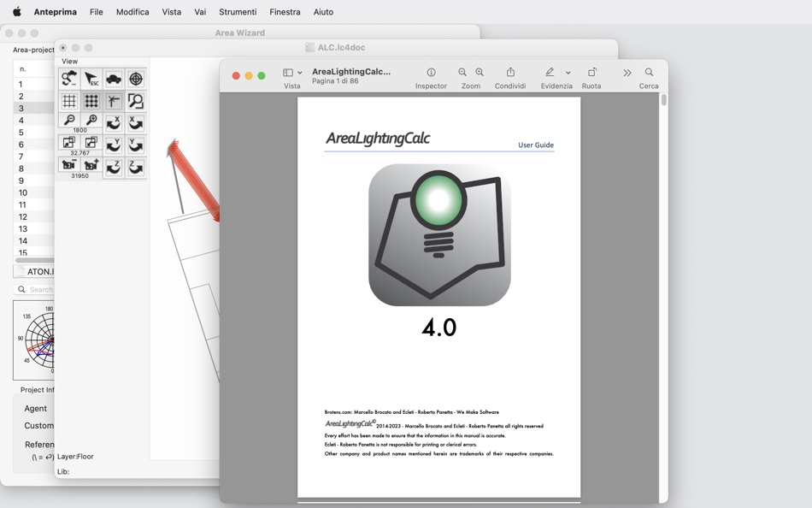Click the 'User Guide' text in the PDF
Screen dimensions: 812x508
tap(536, 145)
